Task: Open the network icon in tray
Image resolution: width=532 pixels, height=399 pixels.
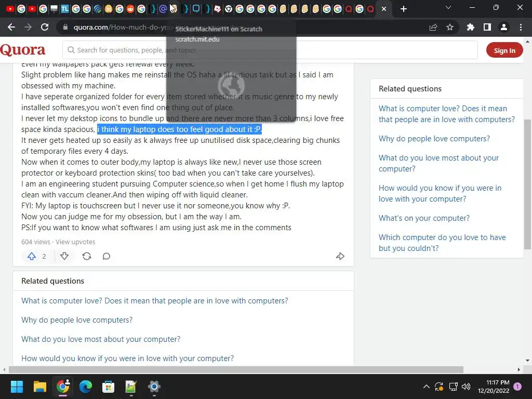Action: click(453, 387)
